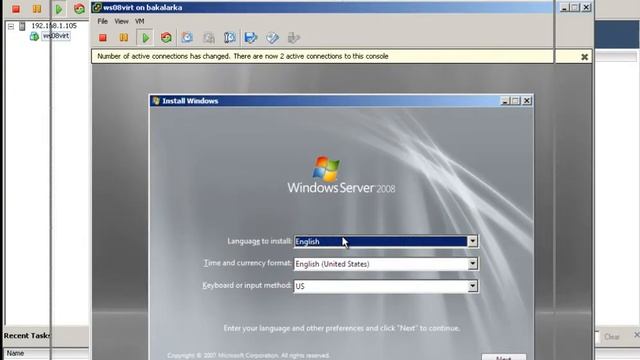
Task: Open the VM menu in console window
Action: 140,21
